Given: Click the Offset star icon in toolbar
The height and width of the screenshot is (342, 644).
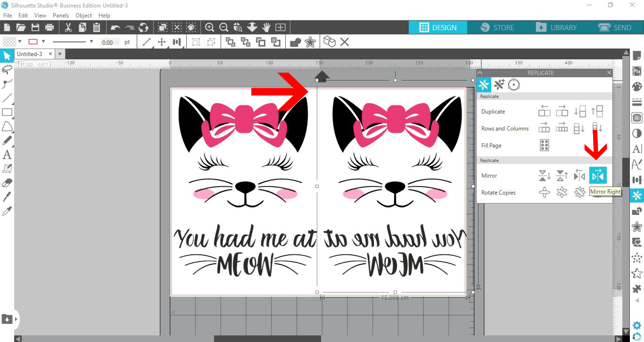Looking at the screenshot, I should click(310, 42).
